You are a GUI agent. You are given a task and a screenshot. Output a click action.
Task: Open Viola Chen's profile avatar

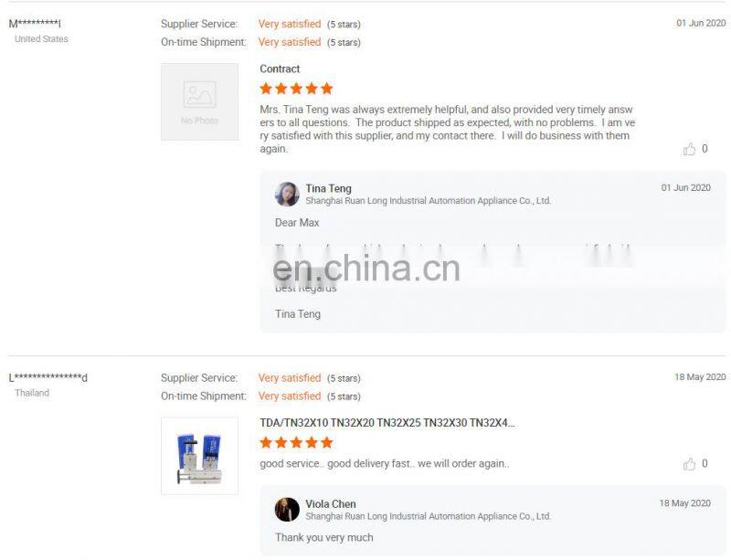click(x=287, y=509)
